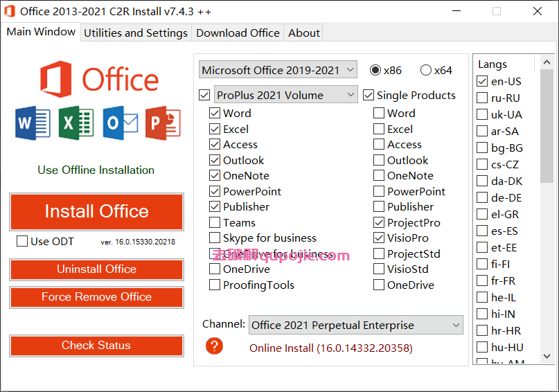This screenshot has height=392, width=559.
Task: Check OneDrive in the ProPlus suite list
Action: point(215,269)
